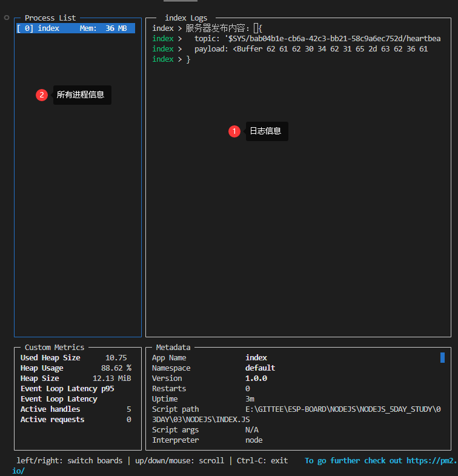This screenshot has width=458, height=476.
Task: Click the 'Active requests' metric row
Action: 76,420
